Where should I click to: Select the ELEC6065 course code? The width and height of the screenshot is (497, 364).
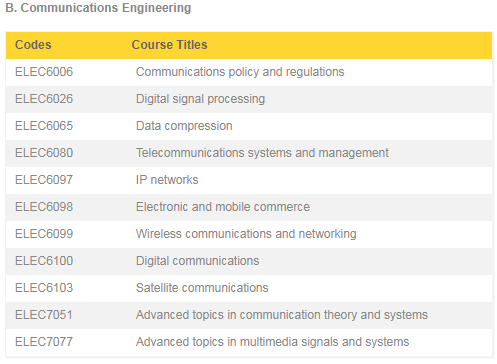pos(44,126)
